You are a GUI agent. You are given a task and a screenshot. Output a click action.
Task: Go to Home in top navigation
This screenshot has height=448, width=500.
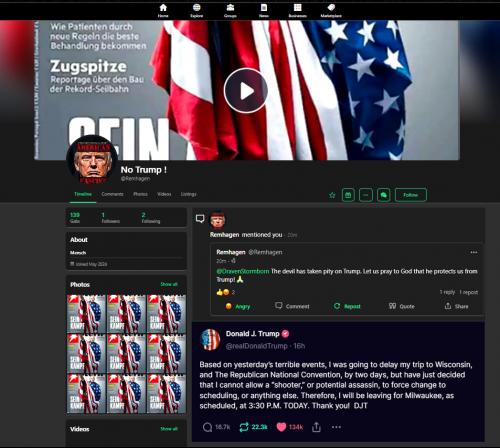[x=163, y=10]
